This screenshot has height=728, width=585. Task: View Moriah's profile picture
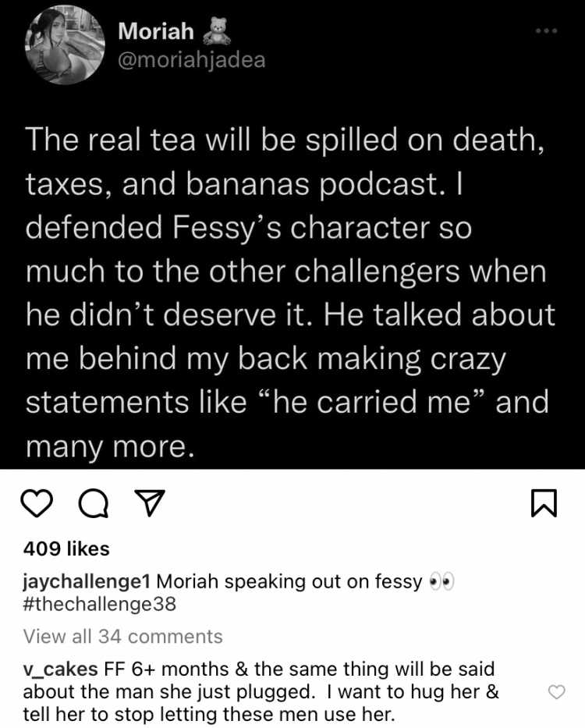[65, 44]
